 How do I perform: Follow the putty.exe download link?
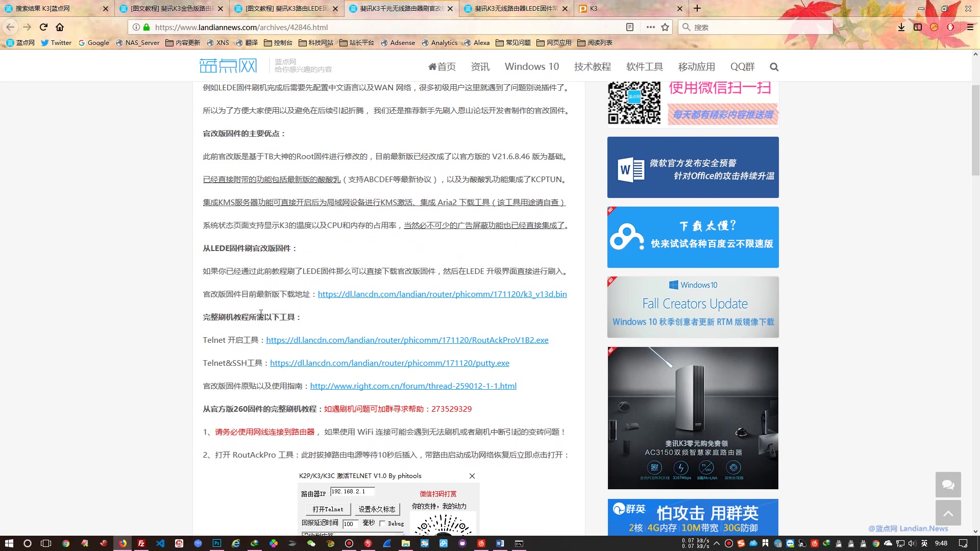pyautogui.click(x=389, y=363)
